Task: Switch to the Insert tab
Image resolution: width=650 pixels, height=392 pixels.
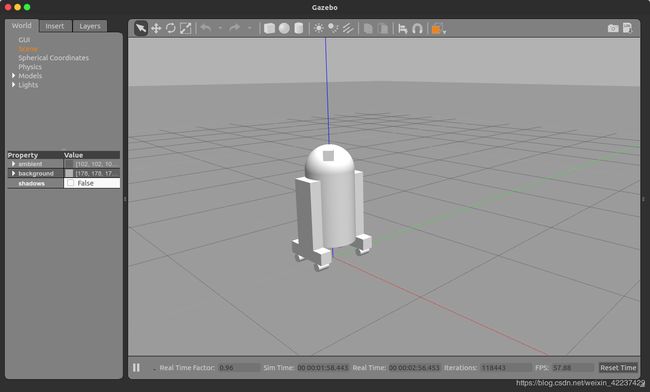Action: pyautogui.click(x=55, y=26)
